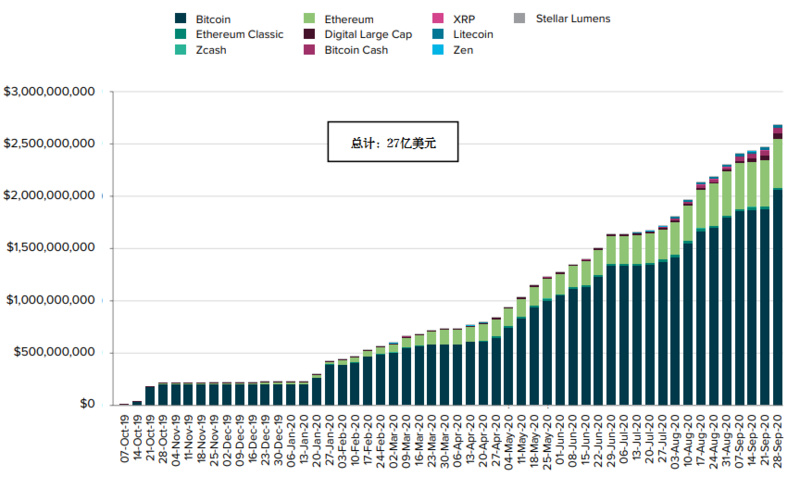Click the 04-May-20 bar
800x489 pixels.
pyautogui.click(x=508, y=356)
